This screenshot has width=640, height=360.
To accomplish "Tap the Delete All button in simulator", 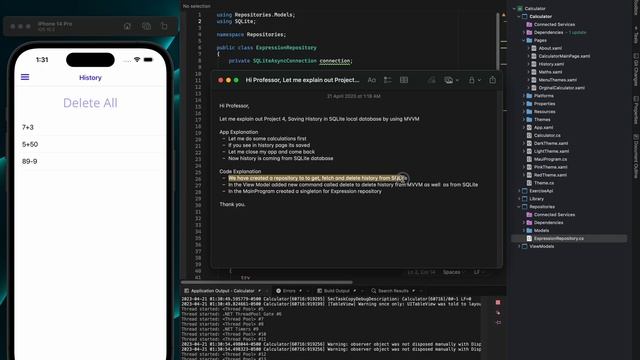I will click(90, 103).
